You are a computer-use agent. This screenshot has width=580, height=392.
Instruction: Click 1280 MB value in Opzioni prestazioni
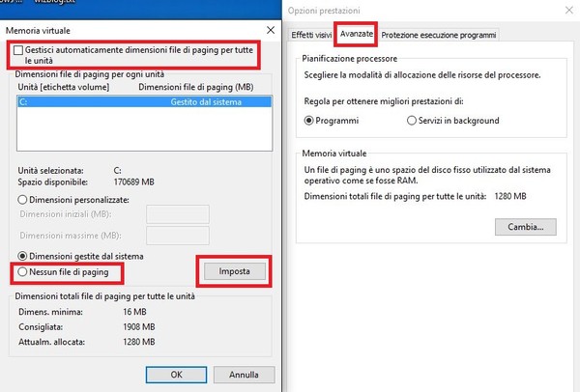coord(510,196)
